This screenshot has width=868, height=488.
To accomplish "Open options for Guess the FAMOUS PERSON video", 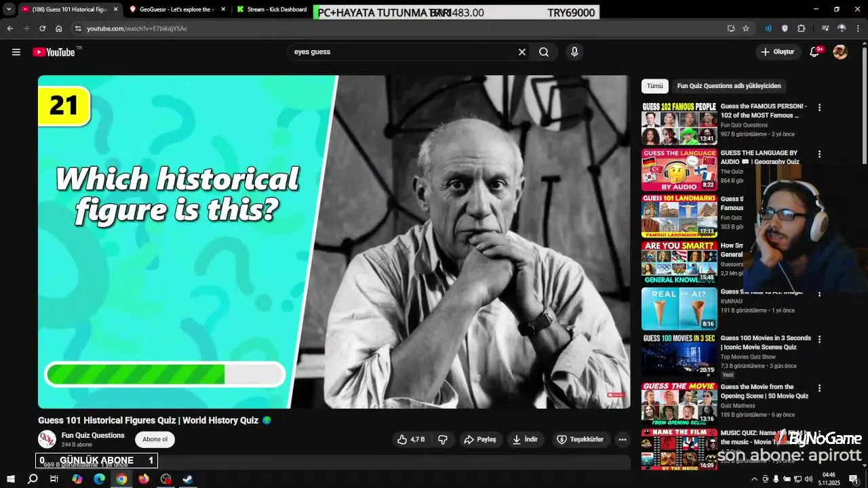I will coord(819,107).
